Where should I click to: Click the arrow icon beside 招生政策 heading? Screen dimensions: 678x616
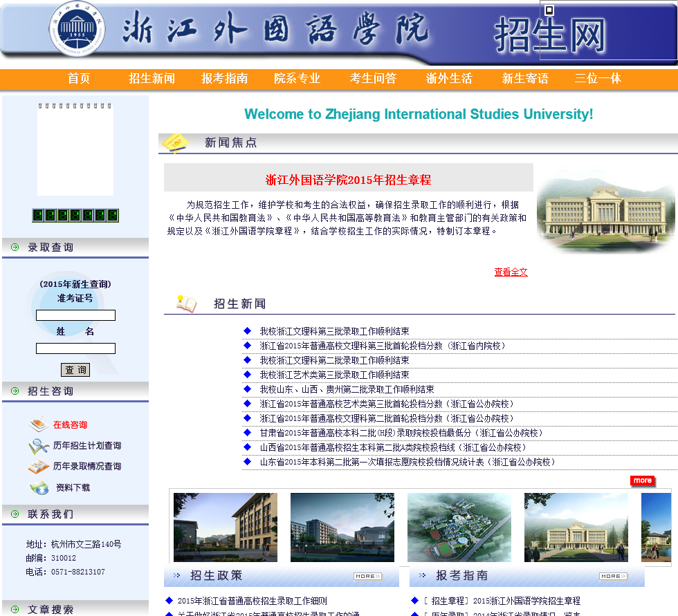point(176,575)
